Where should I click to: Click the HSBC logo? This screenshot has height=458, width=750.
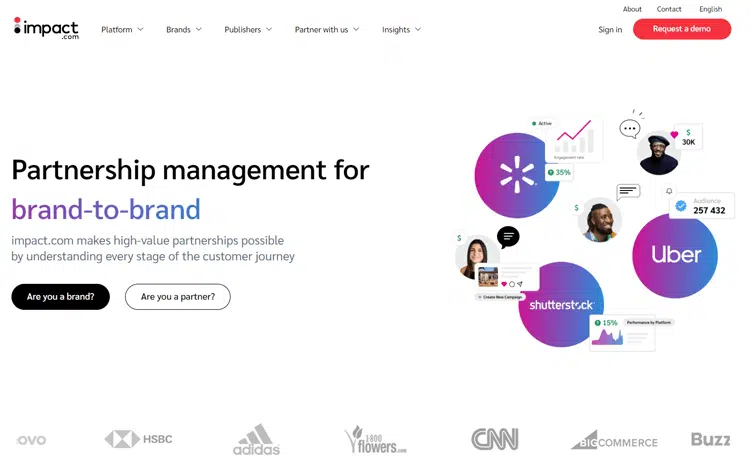[137, 439]
